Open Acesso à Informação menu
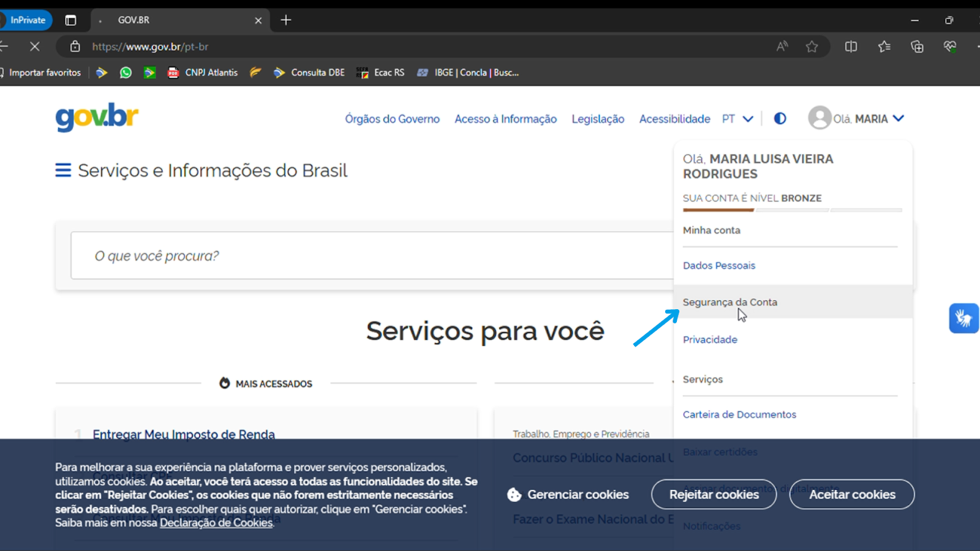Image resolution: width=980 pixels, height=551 pixels. point(505,119)
